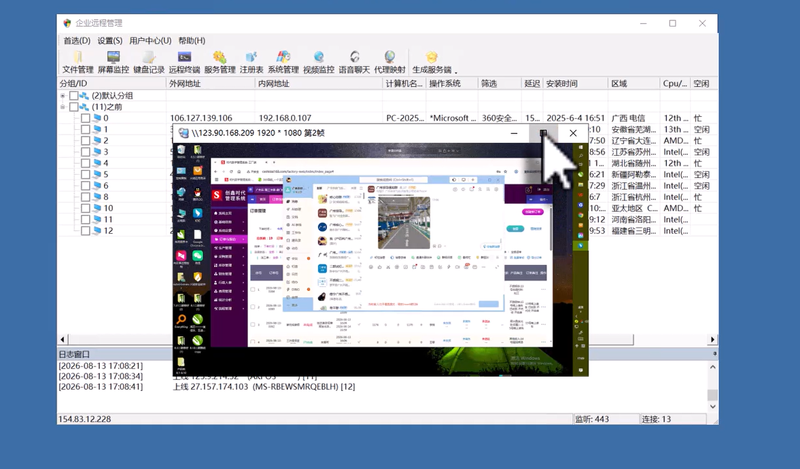Check the box for host 0
Screen dimensions: 800x469
(85, 118)
